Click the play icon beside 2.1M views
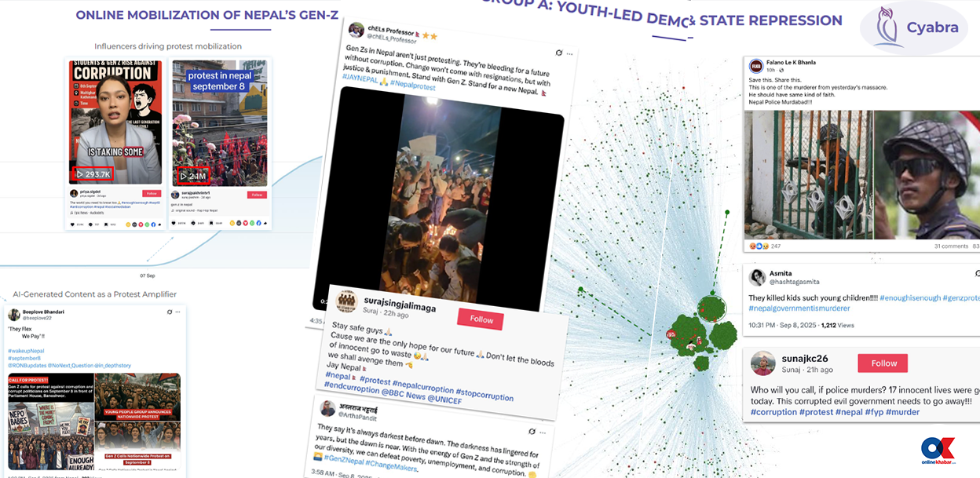 [184, 176]
